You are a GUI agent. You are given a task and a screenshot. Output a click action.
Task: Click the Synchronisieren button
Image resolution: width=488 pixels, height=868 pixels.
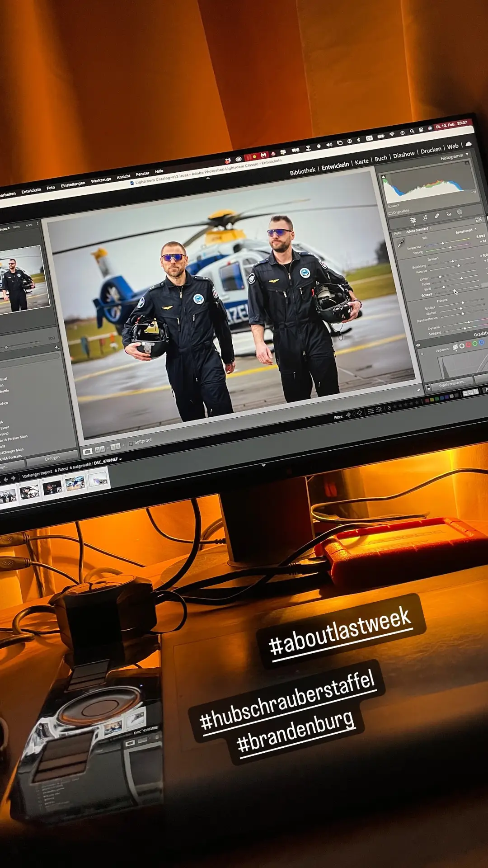coord(452,384)
